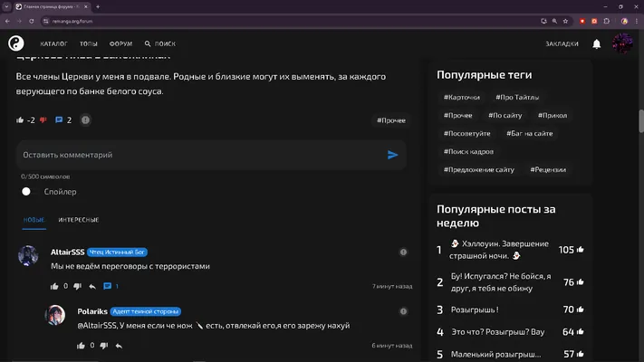Thumbs up Polariks's comment
This screenshot has height=362, width=644.
click(81, 346)
